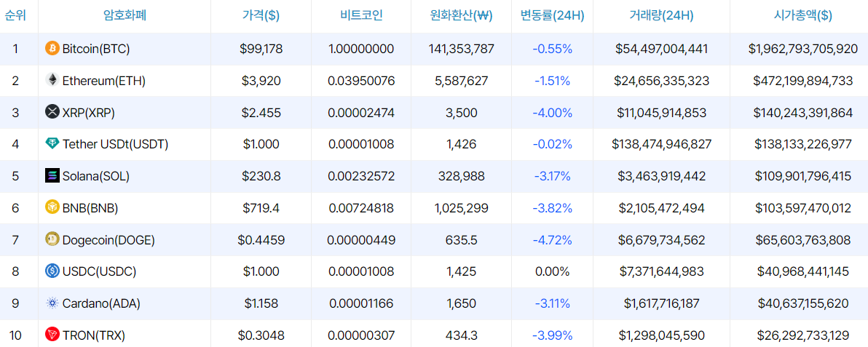Click the -3.17% change for Solana
Viewport: 868px width, 347px height.
(553, 177)
